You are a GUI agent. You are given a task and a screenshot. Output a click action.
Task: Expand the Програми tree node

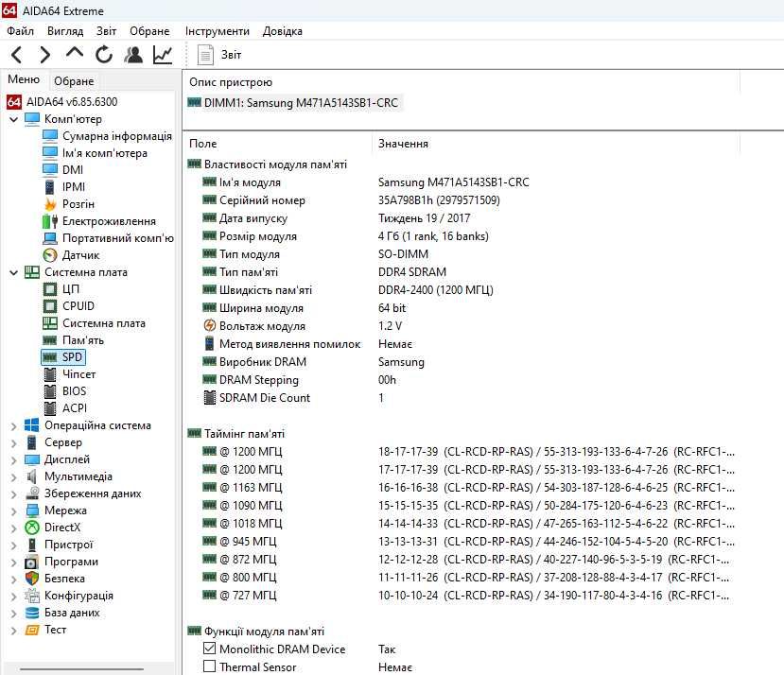pos(13,562)
